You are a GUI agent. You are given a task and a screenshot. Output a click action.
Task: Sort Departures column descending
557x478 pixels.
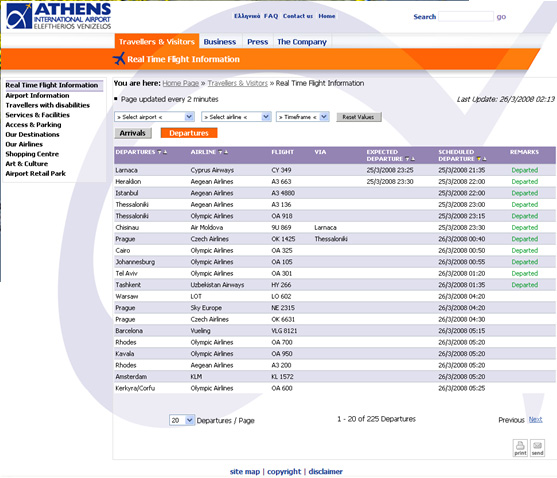(x=160, y=152)
